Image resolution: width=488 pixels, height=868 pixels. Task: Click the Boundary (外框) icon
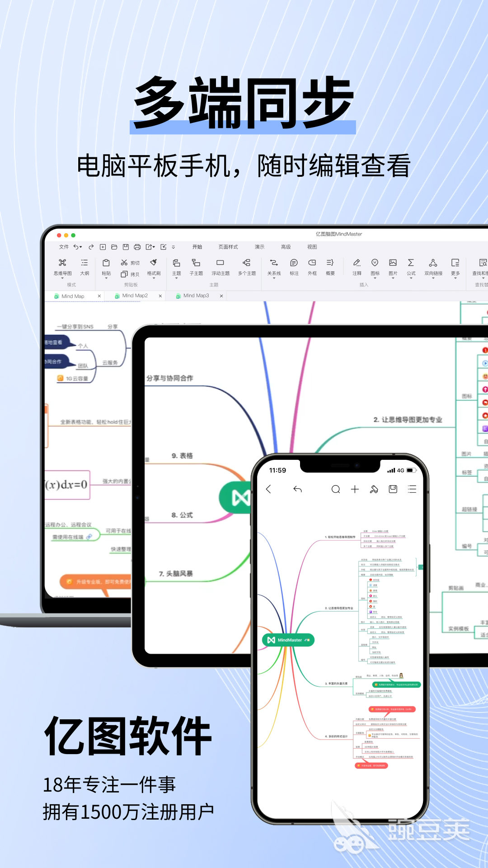point(312,263)
